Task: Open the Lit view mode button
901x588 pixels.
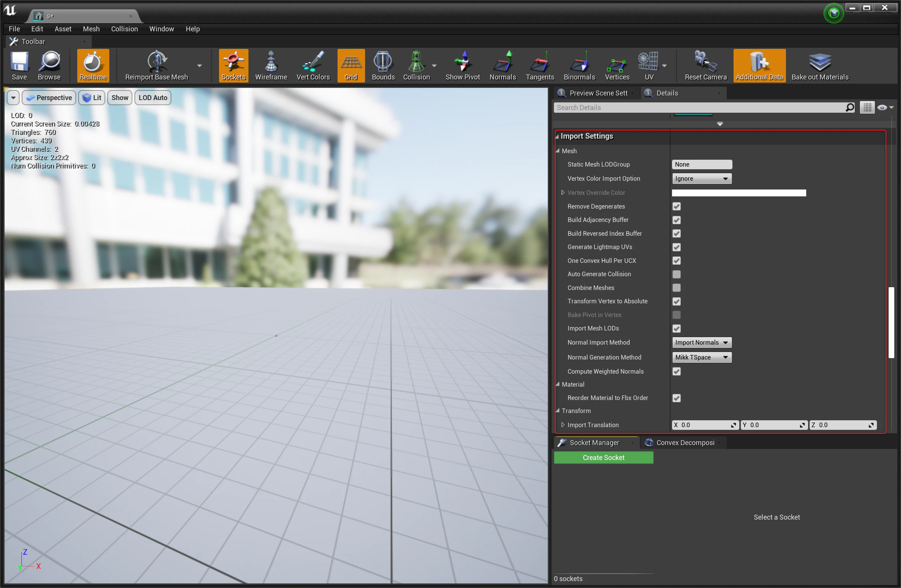Action: pos(92,98)
